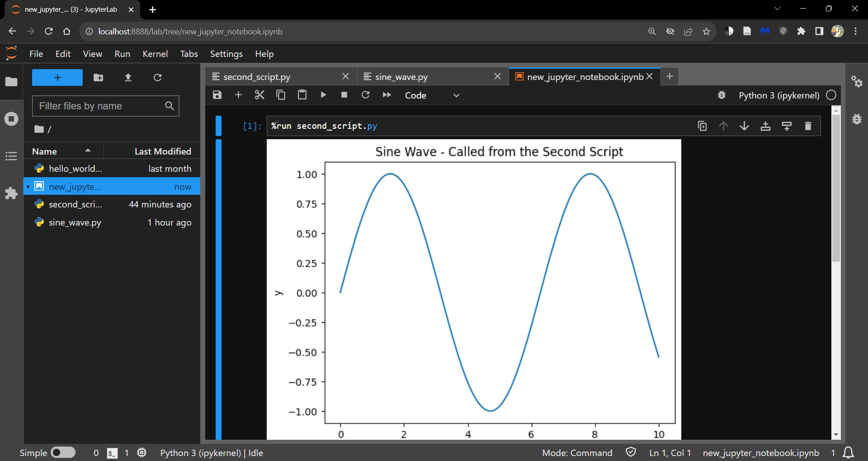Screen dimensions: 868x461
Task: Run the selected notebook cell
Action: [x=323, y=95]
